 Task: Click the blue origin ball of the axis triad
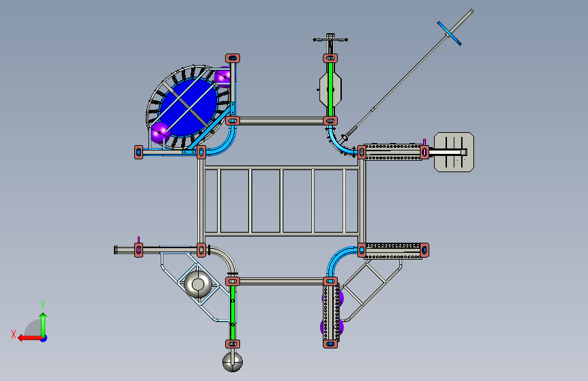pyautogui.click(x=44, y=338)
